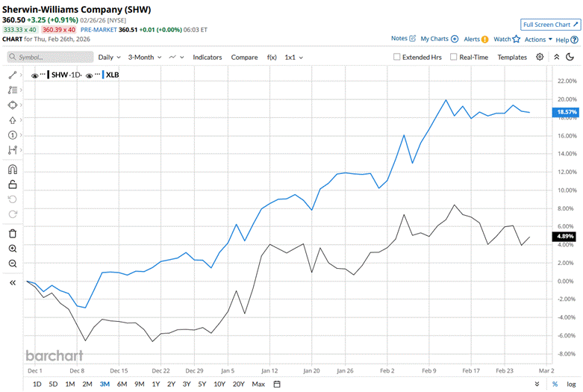Open the Daily frequency dropdown
Viewport: 583px width, 392px height.
tap(109, 57)
